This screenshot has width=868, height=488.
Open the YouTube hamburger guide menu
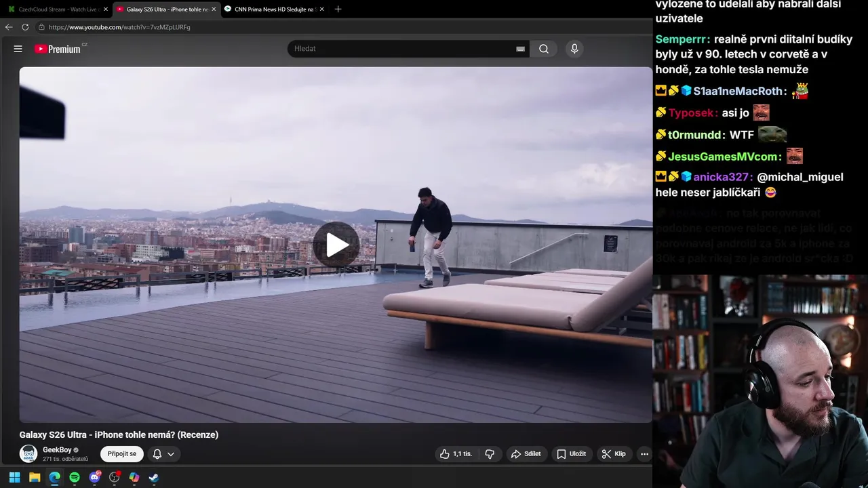[18, 49]
